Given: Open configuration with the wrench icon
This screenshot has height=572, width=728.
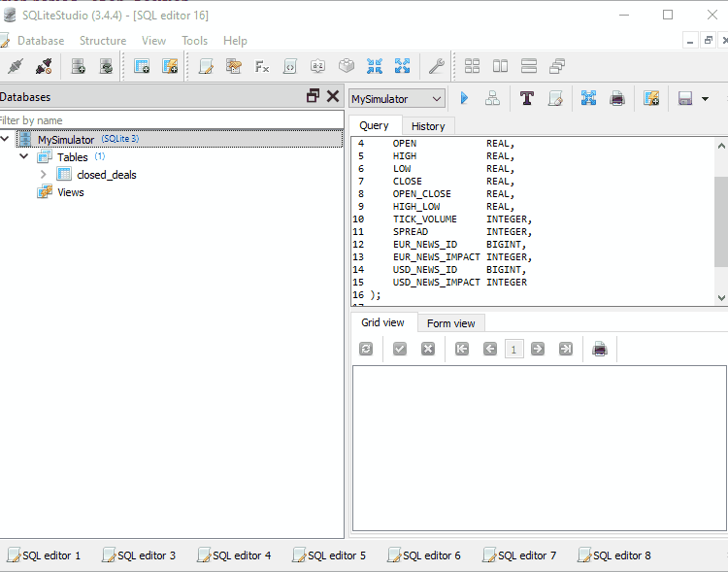Looking at the screenshot, I should point(437,66).
